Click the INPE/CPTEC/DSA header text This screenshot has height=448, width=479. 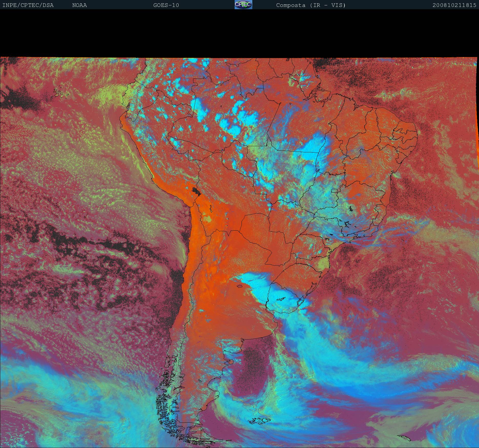[28, 5]
